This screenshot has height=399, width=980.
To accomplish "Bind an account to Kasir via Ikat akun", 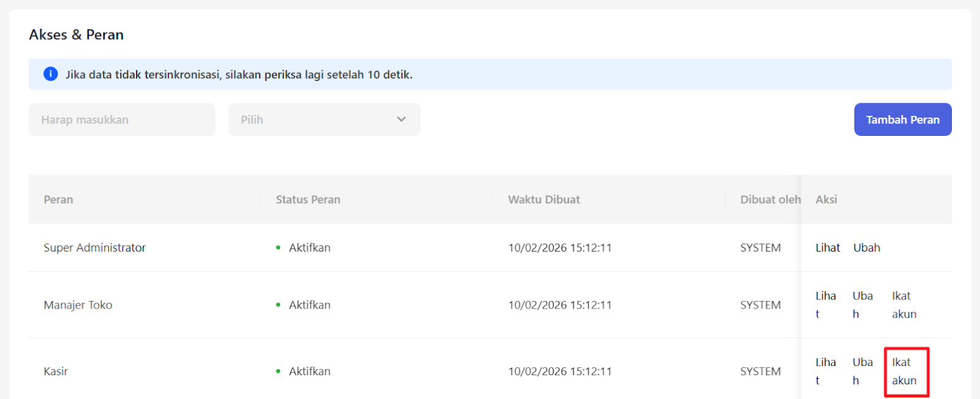I will [905, 371].
